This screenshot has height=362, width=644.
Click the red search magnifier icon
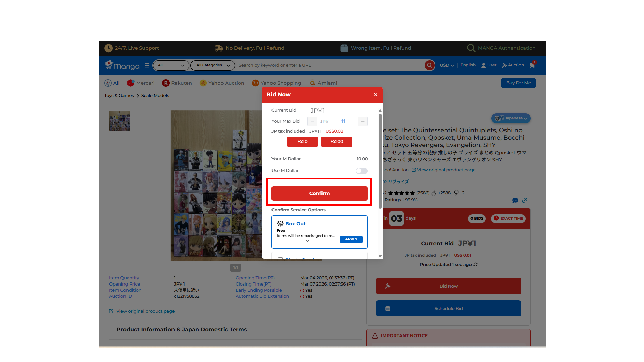[429, 65]
